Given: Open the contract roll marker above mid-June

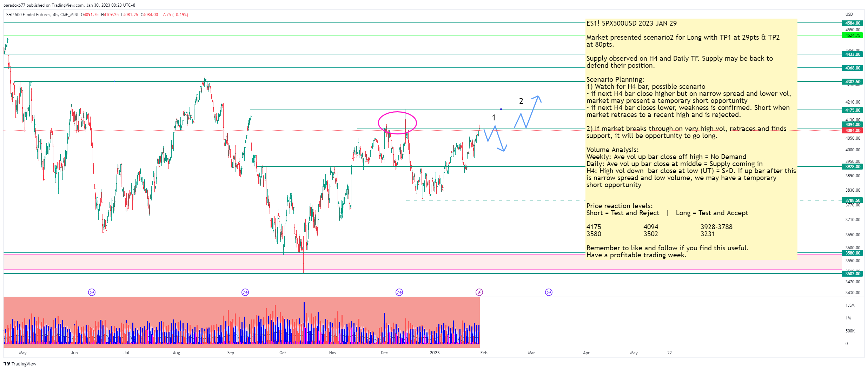Looking at the screenshot, I should [92, 292].
